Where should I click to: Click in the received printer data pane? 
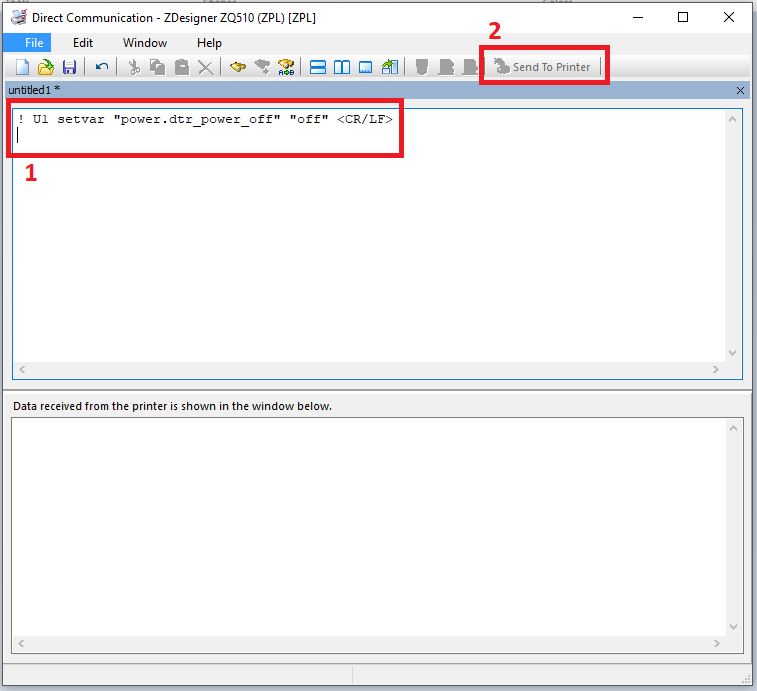click(x=369, y=527)
